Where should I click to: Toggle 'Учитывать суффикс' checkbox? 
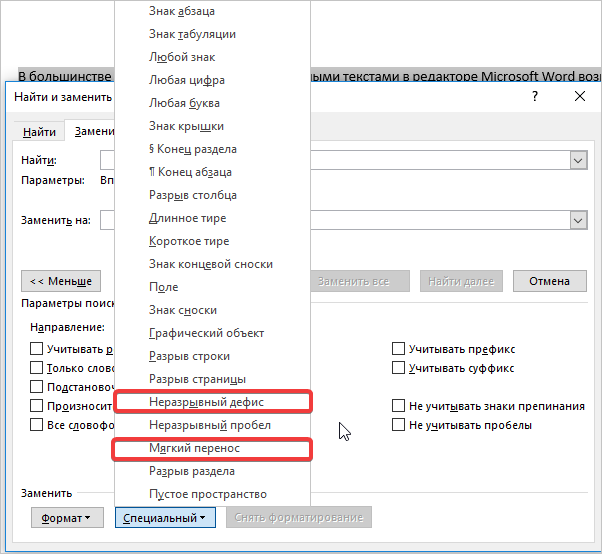399,368
